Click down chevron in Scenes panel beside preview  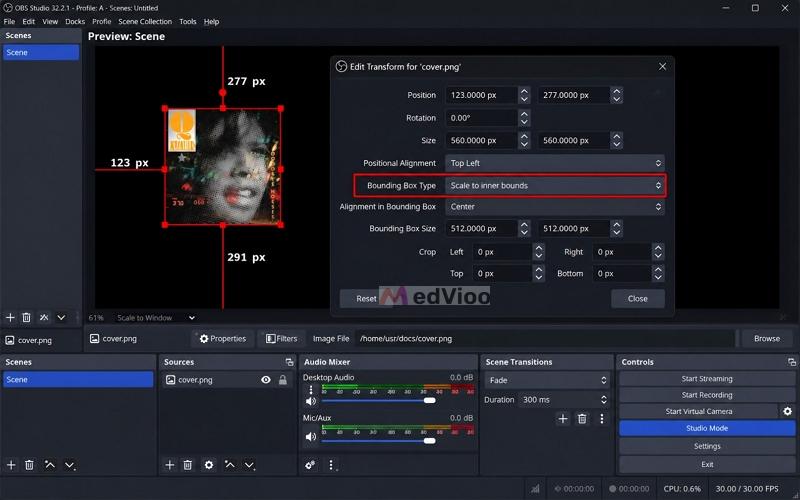pyautogui.click(x=61, y=317)
